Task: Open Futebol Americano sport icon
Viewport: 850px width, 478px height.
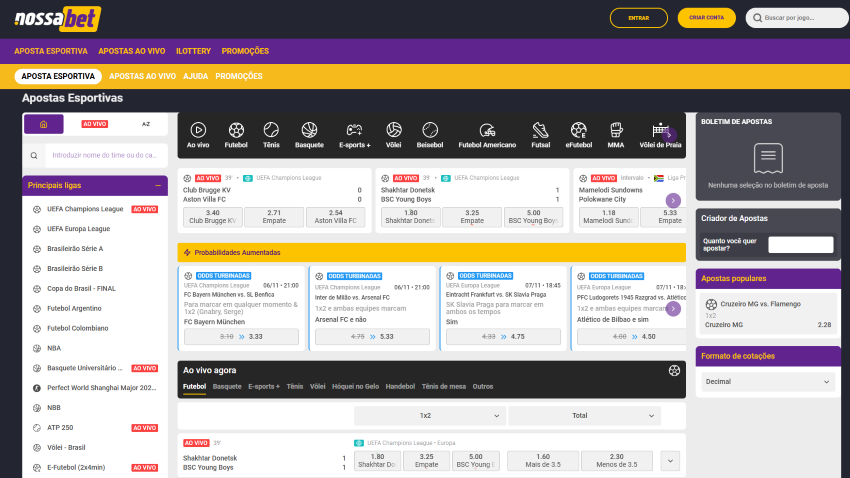Action: (x=487, y=135)
